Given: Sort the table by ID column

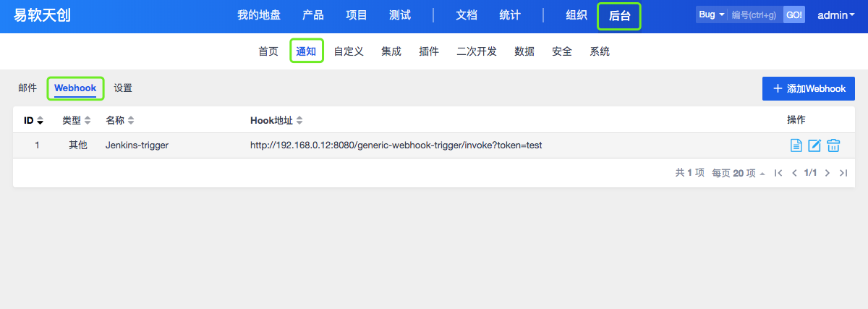Looking at the screenshot, I should tap(34, 120).
